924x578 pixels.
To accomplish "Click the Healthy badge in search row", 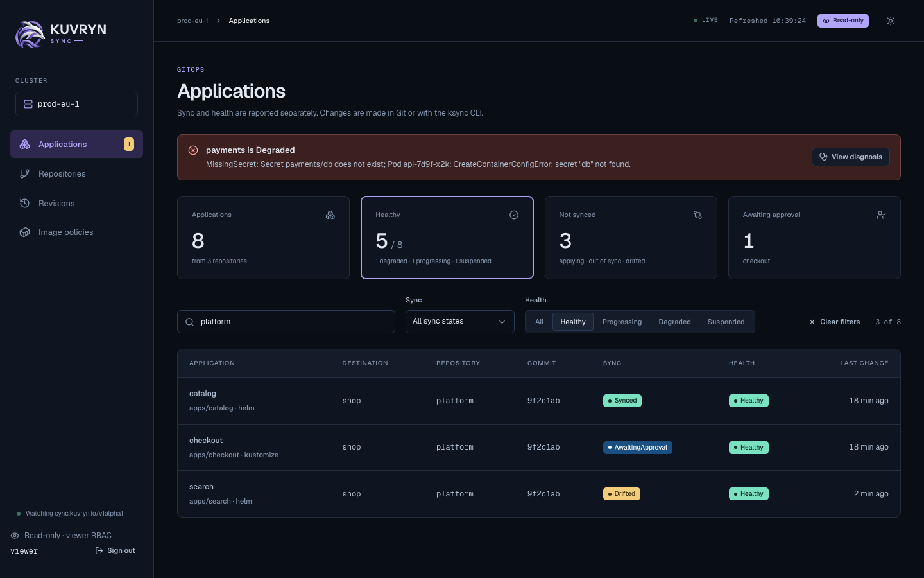I will tap(749, 494).
